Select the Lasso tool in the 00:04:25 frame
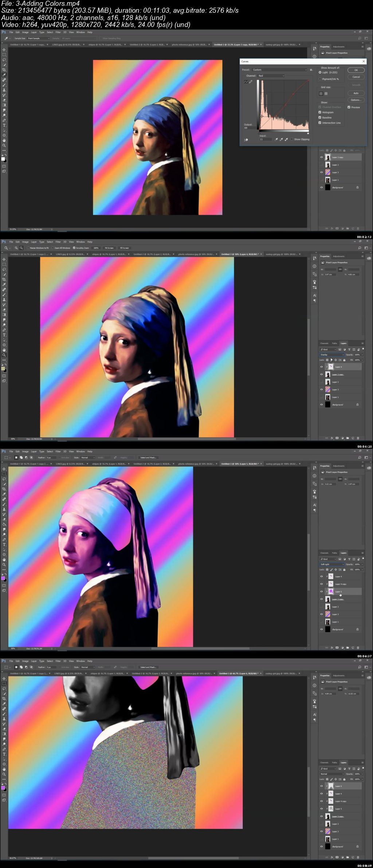 pyautogui.click(x=4, y=269)
